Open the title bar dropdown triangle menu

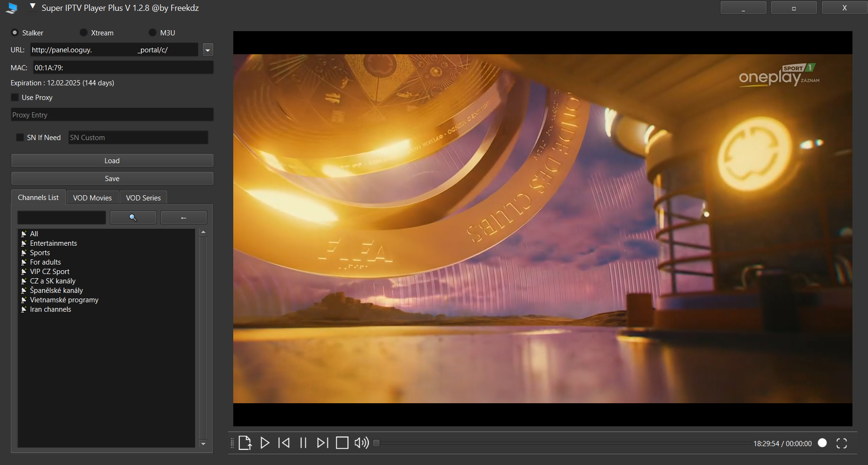33,6
